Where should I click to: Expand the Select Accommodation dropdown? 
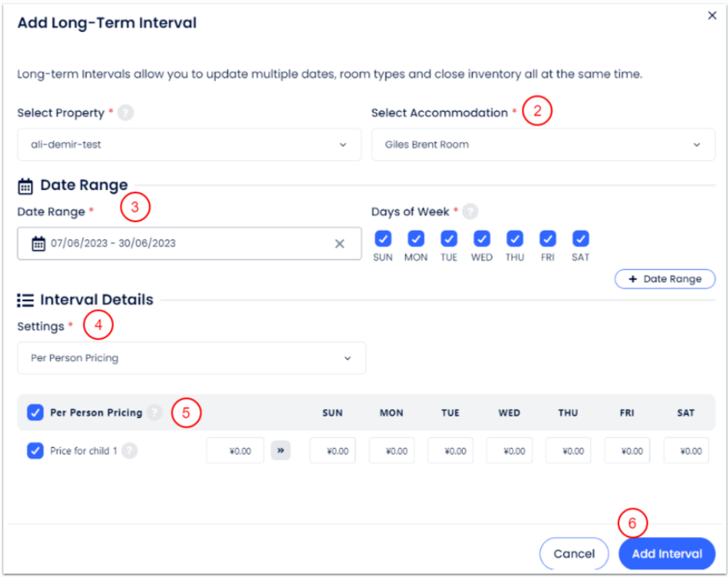pyautogui.click(x=543, y=145)
